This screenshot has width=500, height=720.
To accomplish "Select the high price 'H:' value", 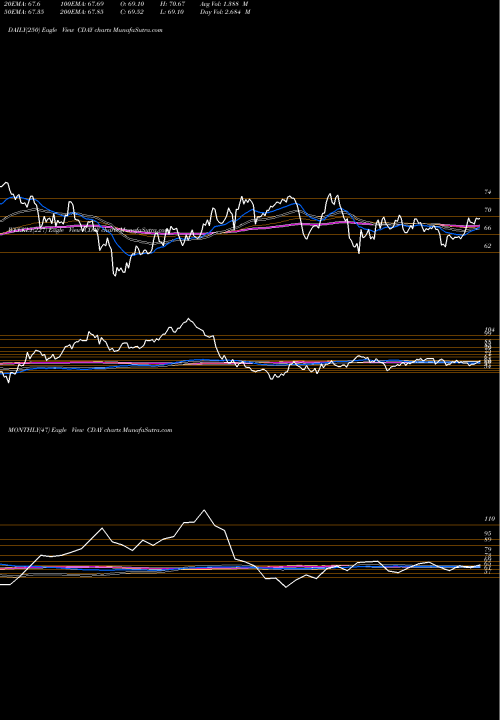I will 172,4.
